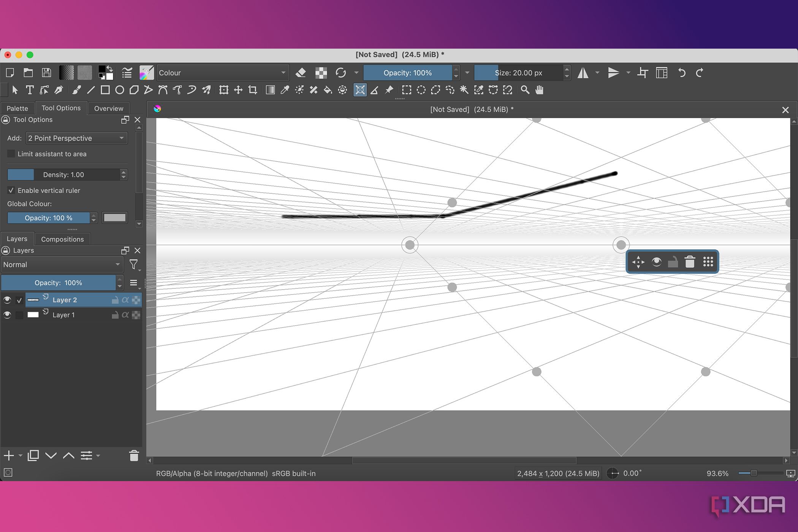
Task: Open the Colour brush preset dropdown
Action: click(x=222, y=73)
